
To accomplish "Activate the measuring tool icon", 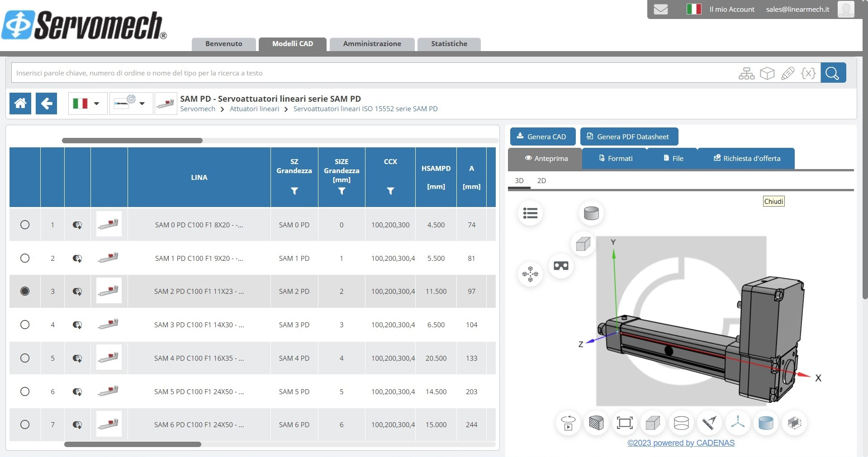I will click(709, 423).
